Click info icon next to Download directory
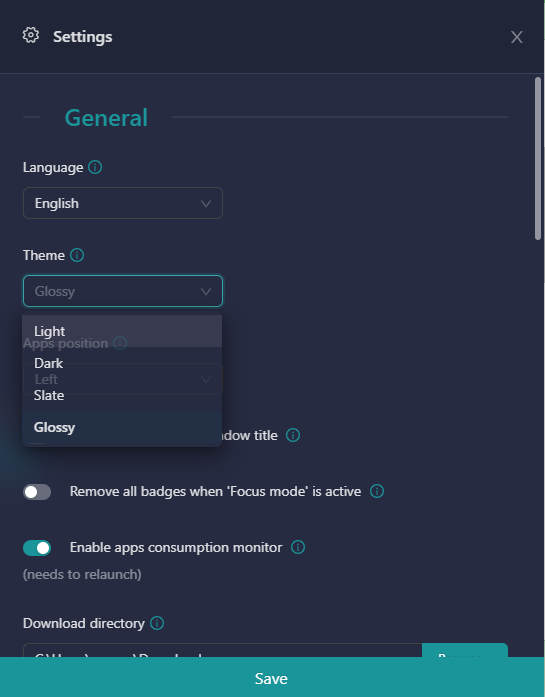The image size is (545, 697). pyautogui.click(x=157, y=623)
